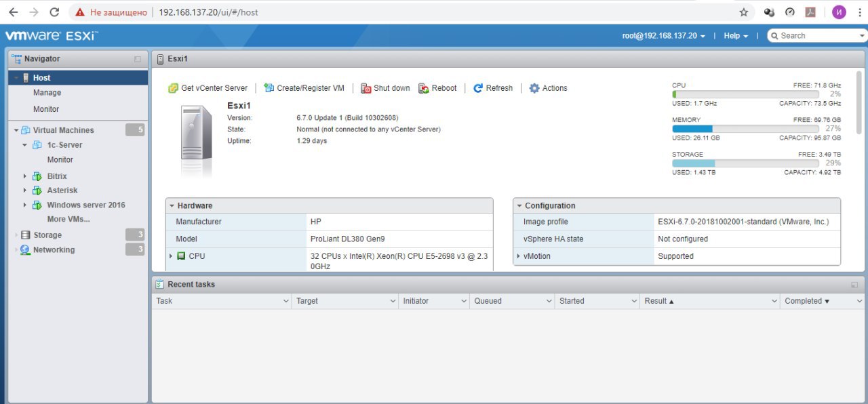Click the Recent tasks panel icon
Viewport: 868px width, 404px height.
(159, 285)
